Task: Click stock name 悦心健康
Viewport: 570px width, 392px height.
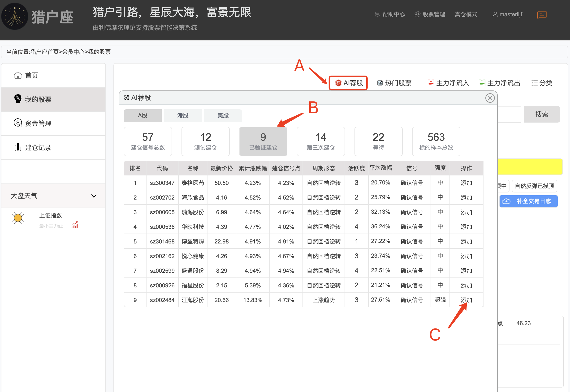Action: click(x=193, y=256)
